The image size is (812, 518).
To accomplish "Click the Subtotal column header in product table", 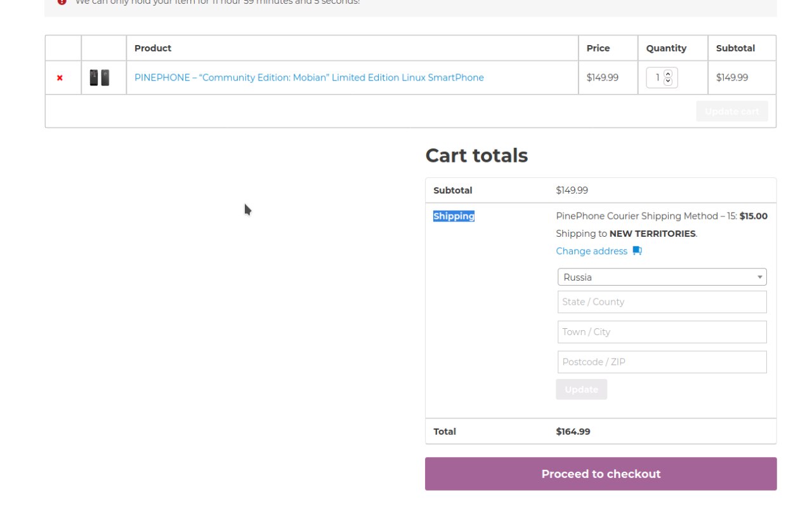I will 735,48.
